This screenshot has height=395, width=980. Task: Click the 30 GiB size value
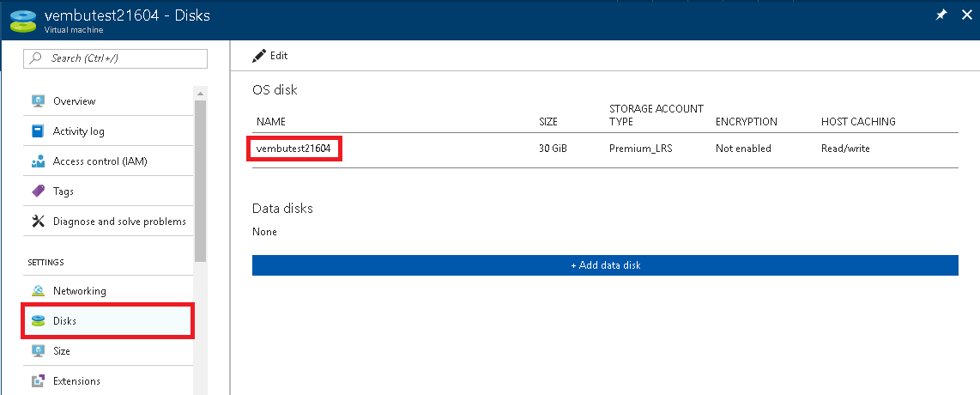coord(554,149)
